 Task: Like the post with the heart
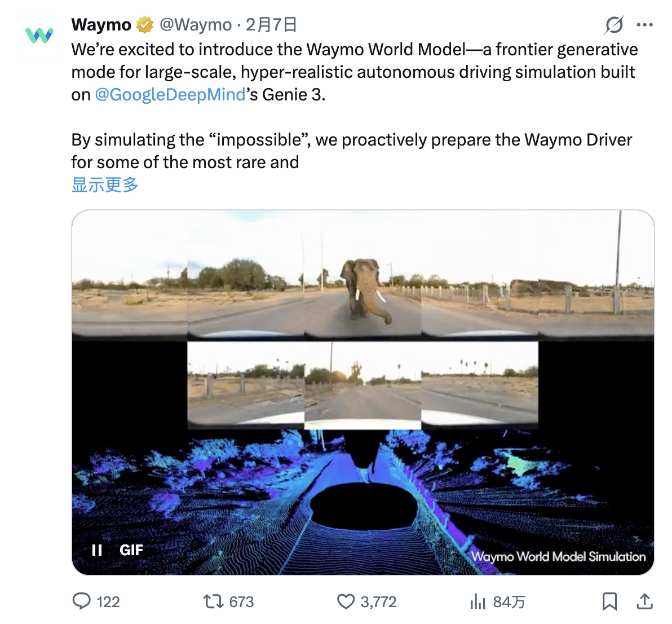click(346, 601)
